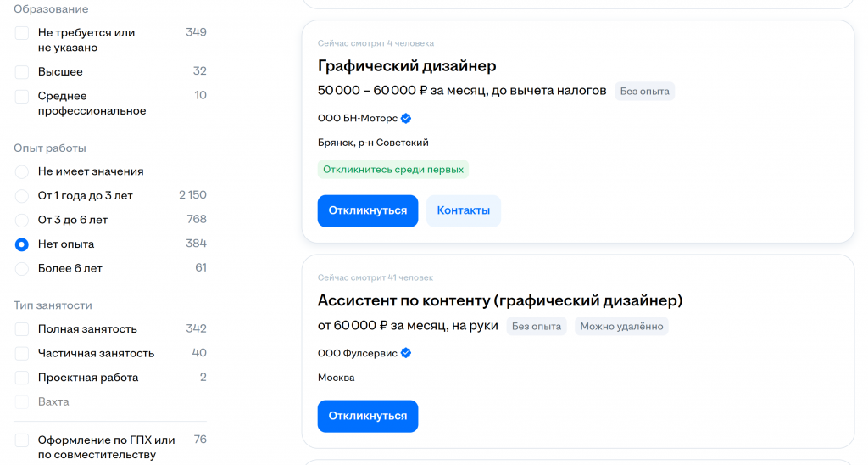Click verified badge next to ООО Фулсервис
The height and width of the screenshot is (465, 868).
[x=406, y=353]
